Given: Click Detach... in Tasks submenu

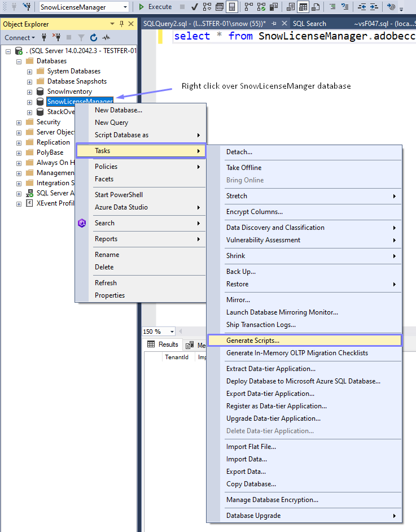Looking at the screenshot, I should 304,152.
